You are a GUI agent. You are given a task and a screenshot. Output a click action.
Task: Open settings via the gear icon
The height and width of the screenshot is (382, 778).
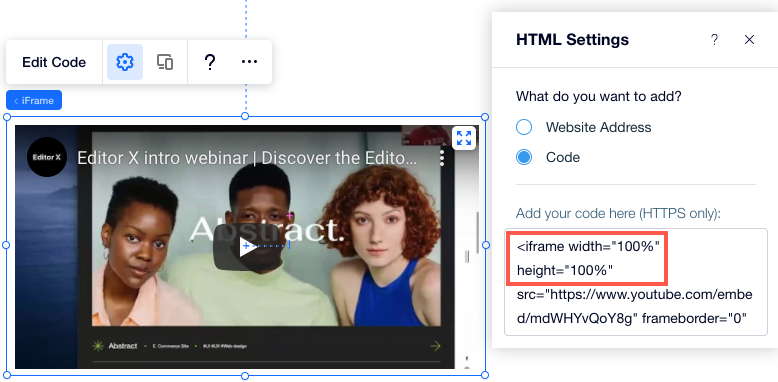(125, 62)
